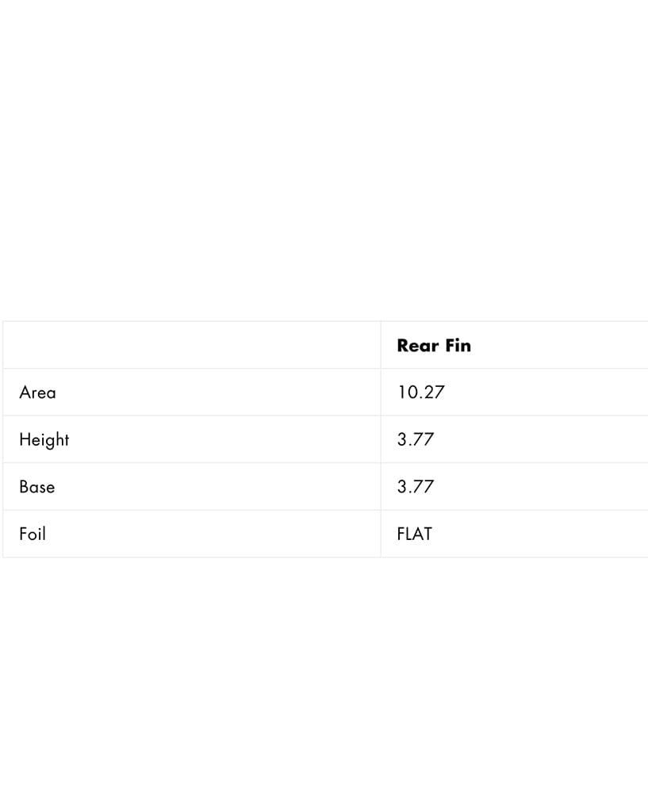The width and height of the screenshot is (648, 812).
Task: Click the word "Rear" in the header
Action: 417,346
